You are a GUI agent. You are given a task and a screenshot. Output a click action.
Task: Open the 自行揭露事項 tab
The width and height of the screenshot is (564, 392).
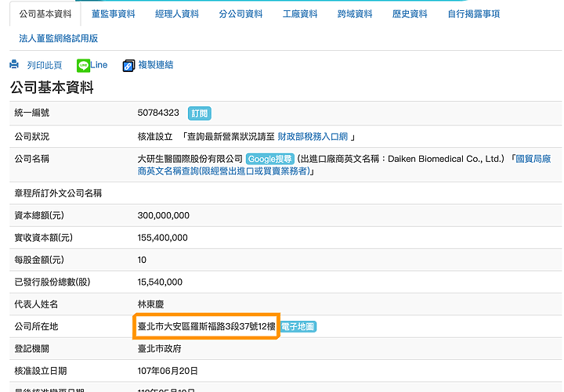click(474, 14)
